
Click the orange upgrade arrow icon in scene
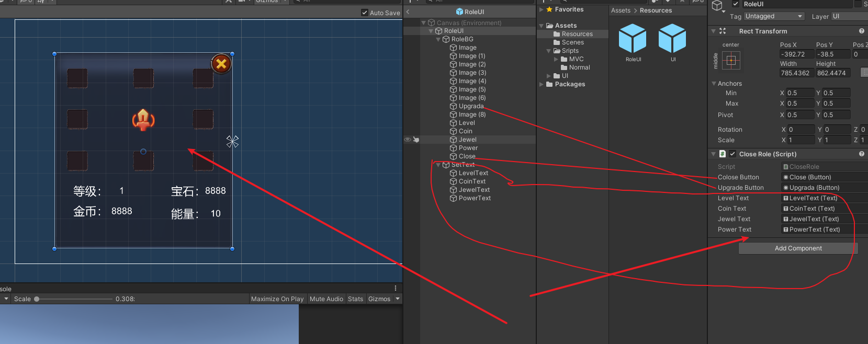(x=143, y=120)
